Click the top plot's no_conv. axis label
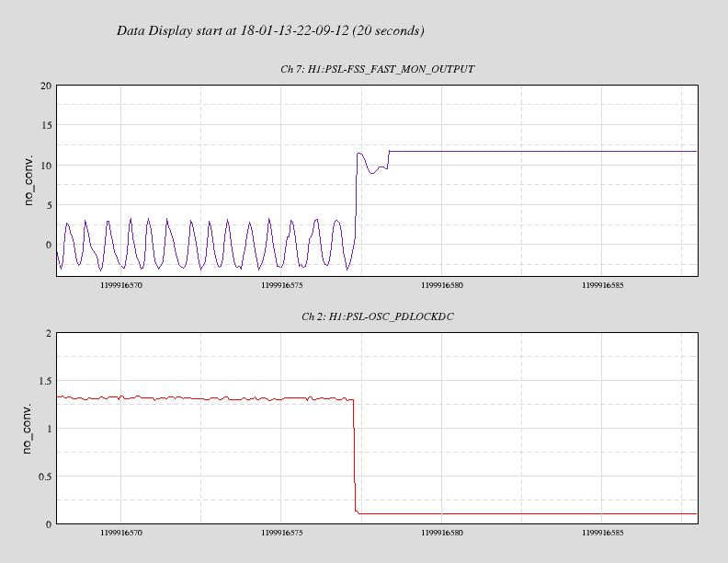 (x=28, y=179)
